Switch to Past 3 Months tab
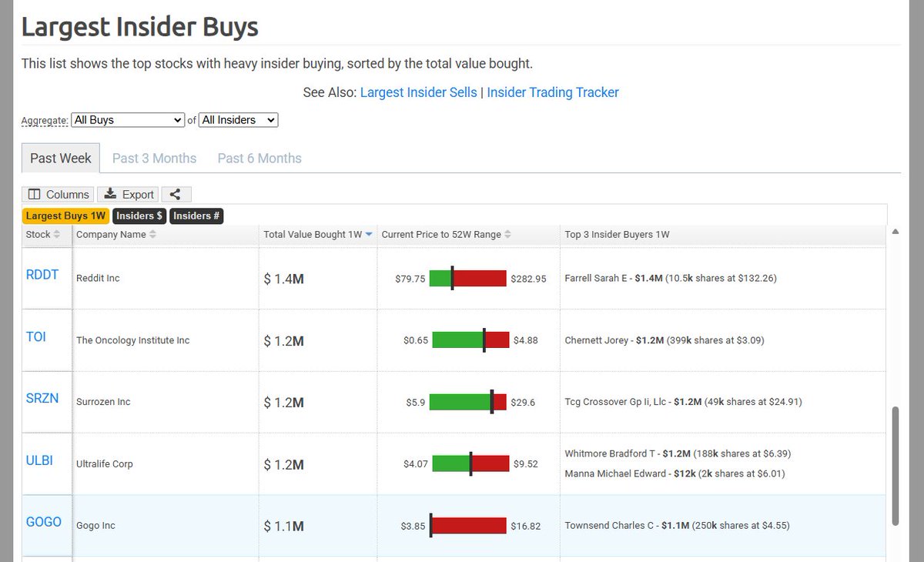 pos(154,158)
